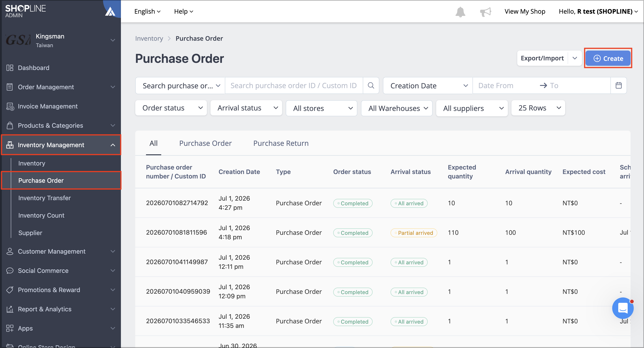Image resolution: width=644 pixels, height=348 pixels.
Task: Open the Creation Date filter dropdown
Action: coord(428,86)
